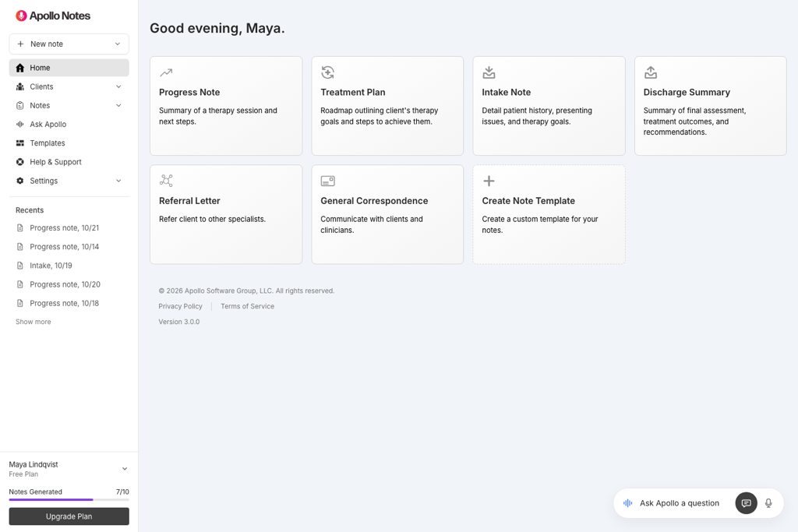The height and width of the screenshot is (532, 798).
Task: Click the Recents section heading
Action: point(30,210)
